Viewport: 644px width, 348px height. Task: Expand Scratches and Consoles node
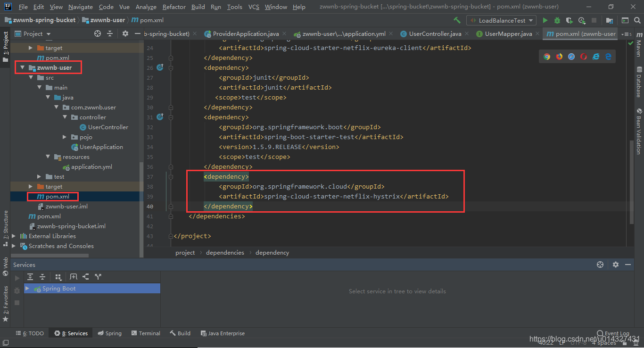(14, 246)
